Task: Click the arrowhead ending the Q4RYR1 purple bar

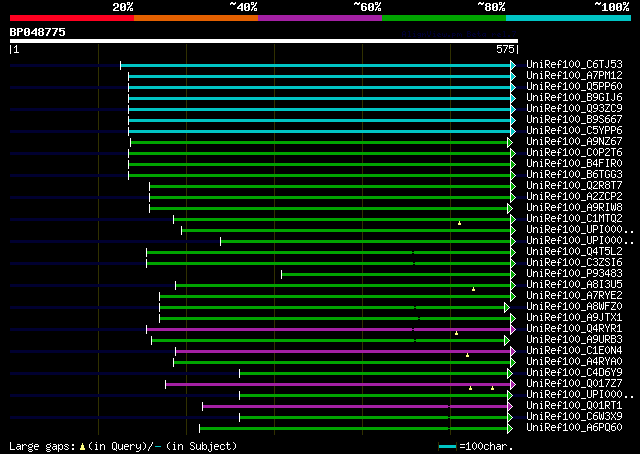Action: click(x=513, y=329)
